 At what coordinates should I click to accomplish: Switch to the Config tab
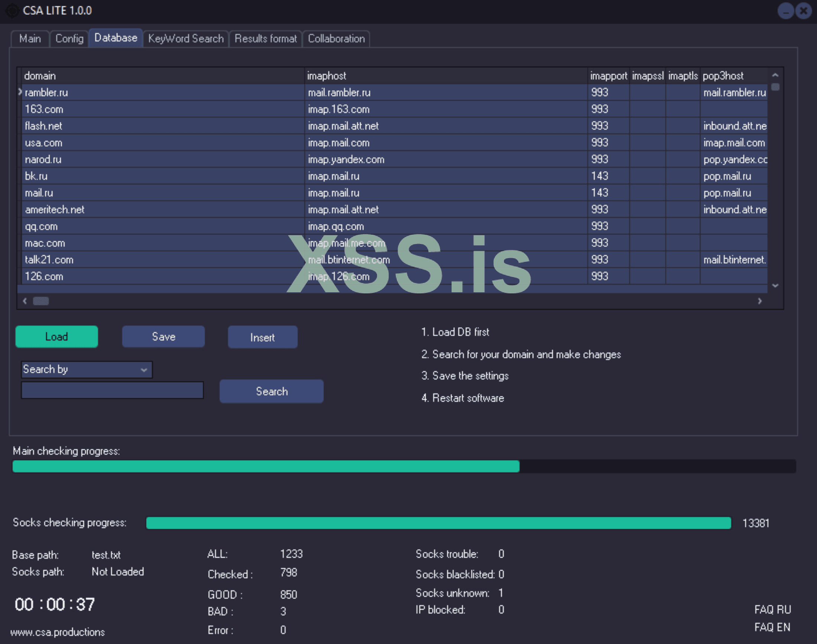pyautogui.click(x=69, y=39)
